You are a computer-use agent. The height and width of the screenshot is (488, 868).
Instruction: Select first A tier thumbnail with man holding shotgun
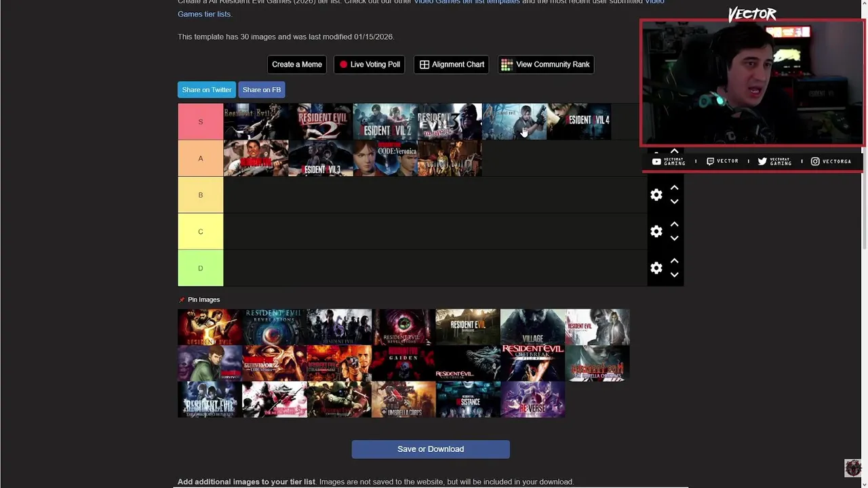click(x=256, y=158)
